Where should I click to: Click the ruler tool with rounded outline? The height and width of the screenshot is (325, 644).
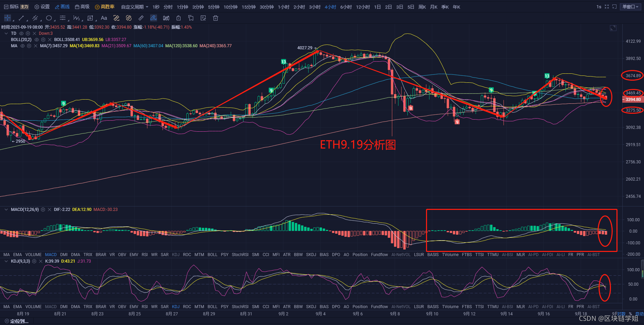point(129,18)
